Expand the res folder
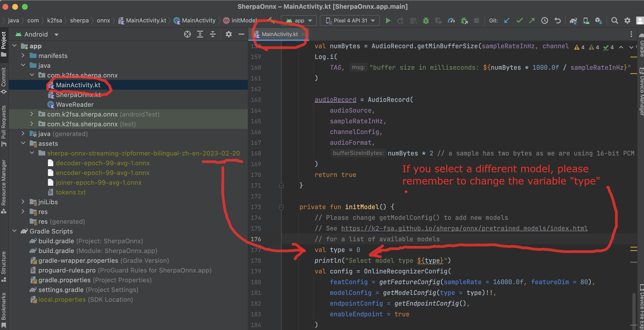 pos(23,211)
